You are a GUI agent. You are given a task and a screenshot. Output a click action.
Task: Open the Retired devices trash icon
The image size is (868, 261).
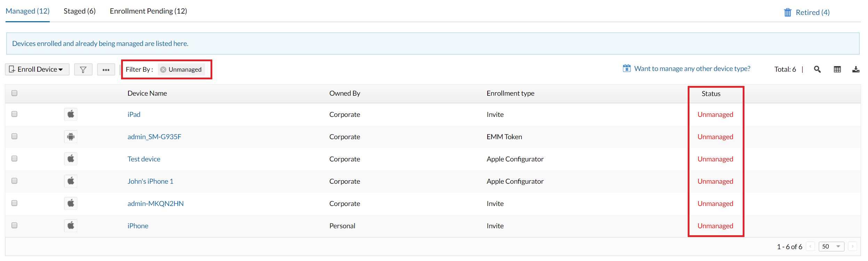pyautogui.click(x=787, y=13)
